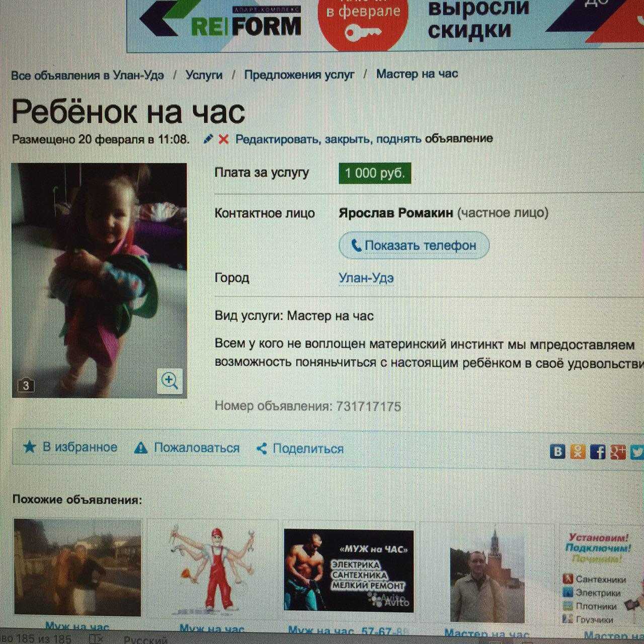Go to Предложения услуг breadcrumb

point(299,74)
